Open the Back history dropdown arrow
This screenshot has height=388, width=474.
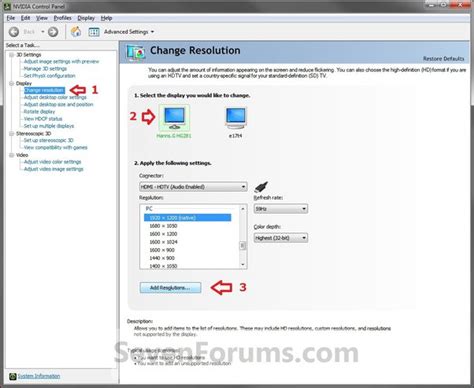(43, 32)
